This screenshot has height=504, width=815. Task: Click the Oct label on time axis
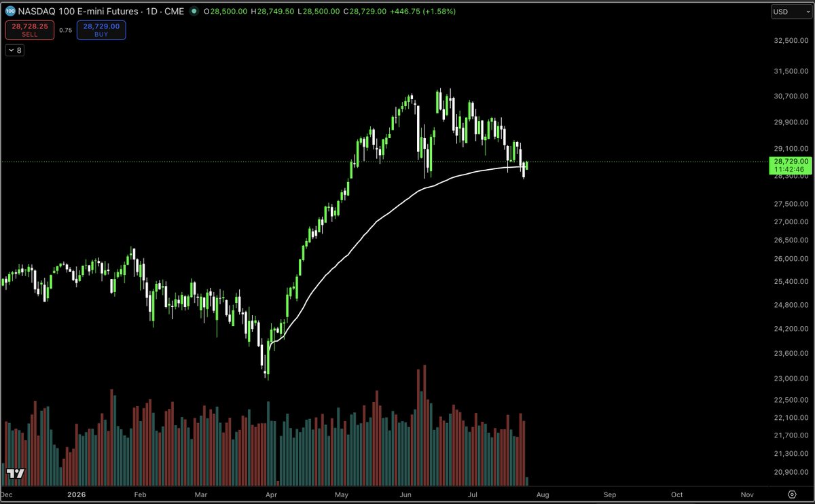[677, 494]
